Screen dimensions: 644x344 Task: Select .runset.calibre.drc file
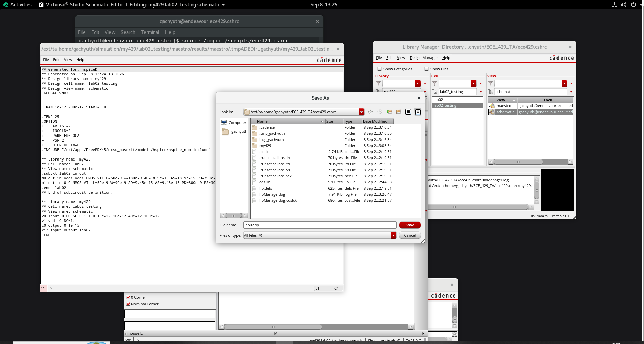point(275,158)
